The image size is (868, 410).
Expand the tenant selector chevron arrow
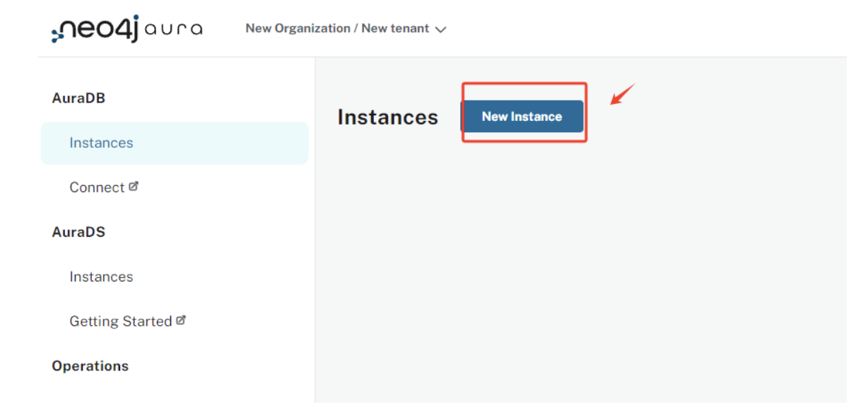[441, 30]
